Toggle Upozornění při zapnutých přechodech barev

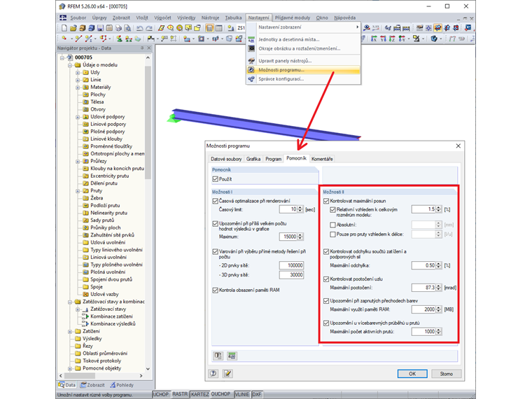click(326, 300)
